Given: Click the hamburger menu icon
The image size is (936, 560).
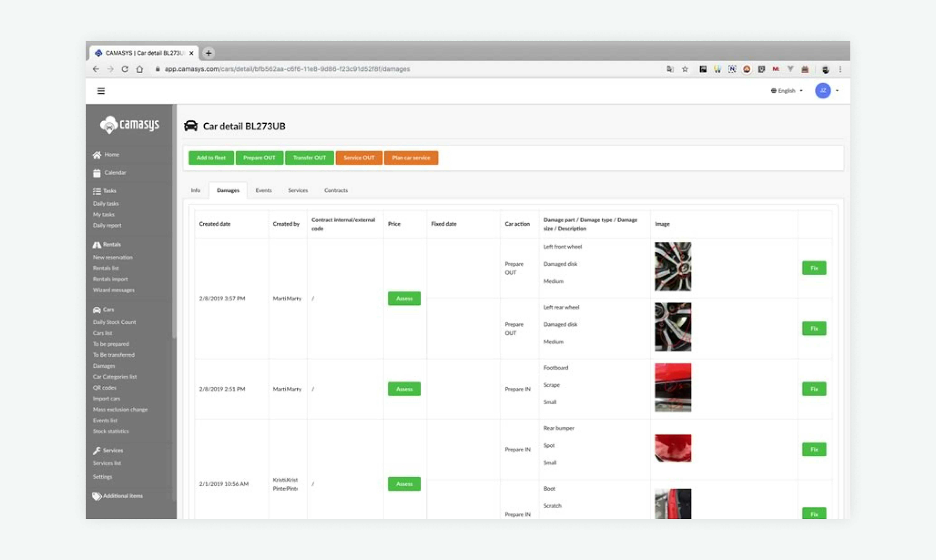Looking at the screenshot, I should click(101, 91).
